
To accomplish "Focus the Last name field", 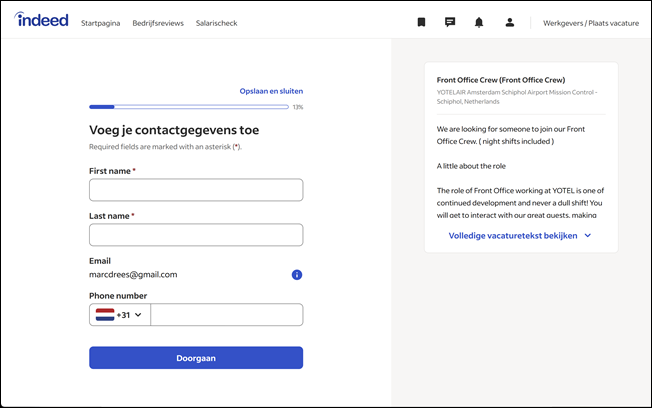I will pos(196,235).
